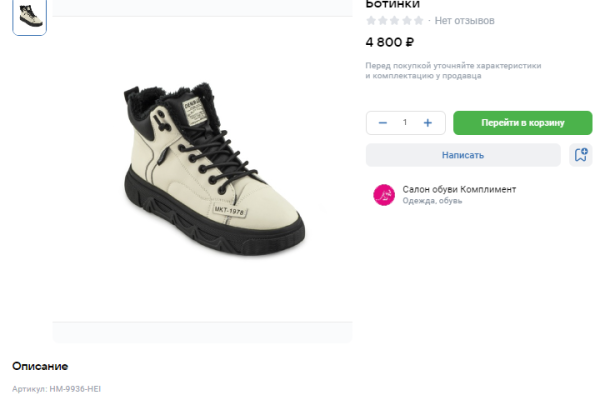Click the second rating star
The image size is (600, 400).
[x=383, y=21]
